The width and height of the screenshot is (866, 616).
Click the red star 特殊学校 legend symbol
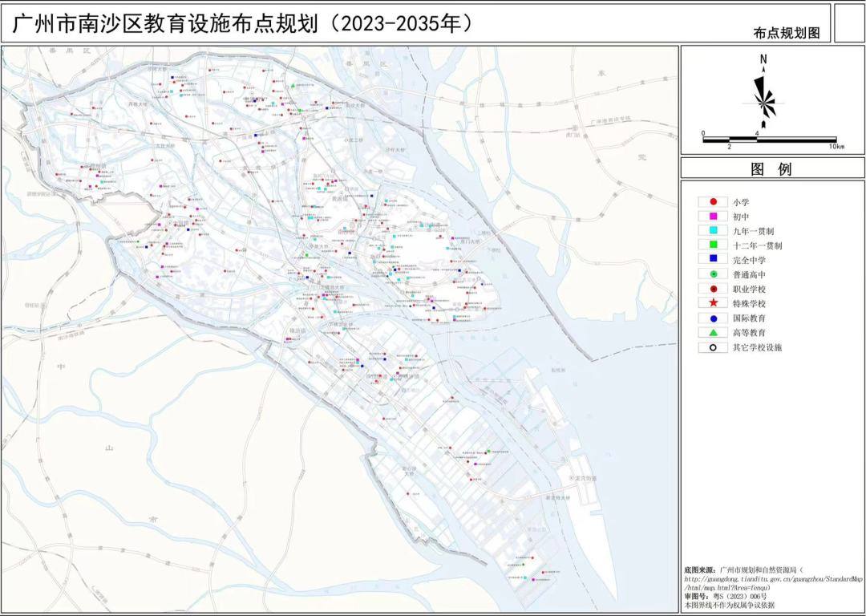(x=713, y=303)
